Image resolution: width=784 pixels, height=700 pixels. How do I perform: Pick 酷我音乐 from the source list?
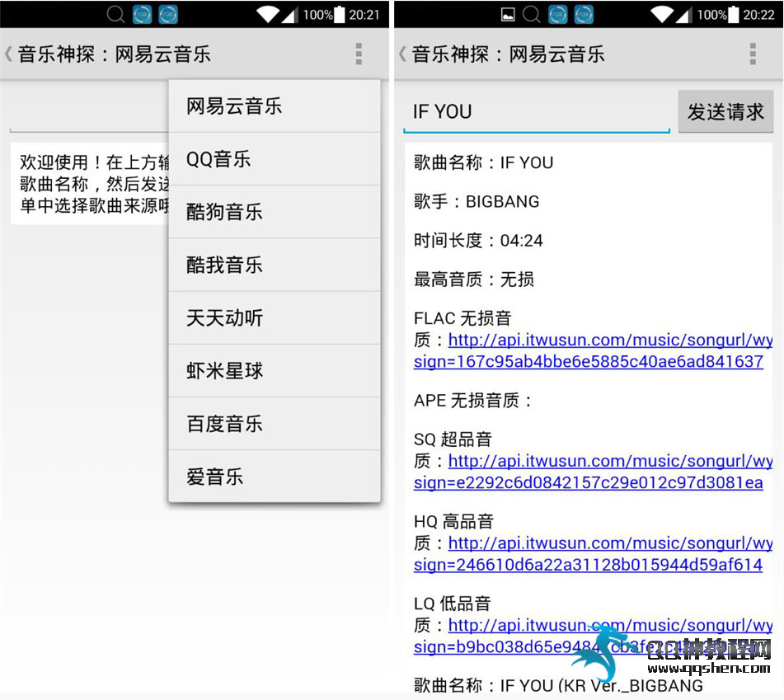tap(275, 265)
